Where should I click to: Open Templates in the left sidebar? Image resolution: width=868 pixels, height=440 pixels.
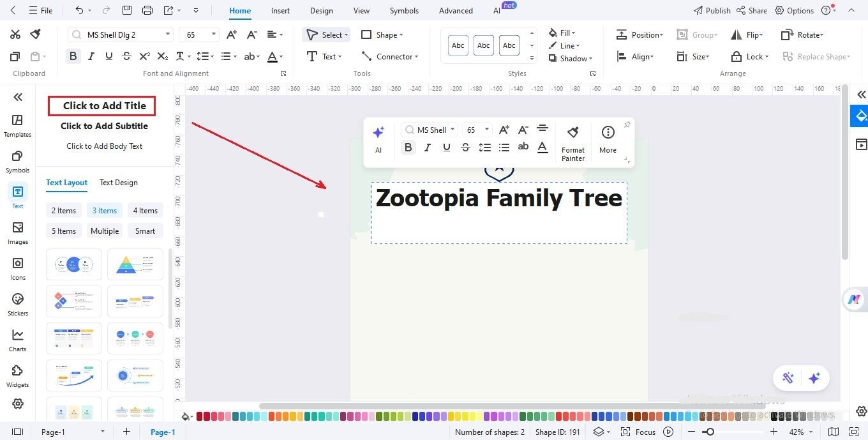[17, 126]
